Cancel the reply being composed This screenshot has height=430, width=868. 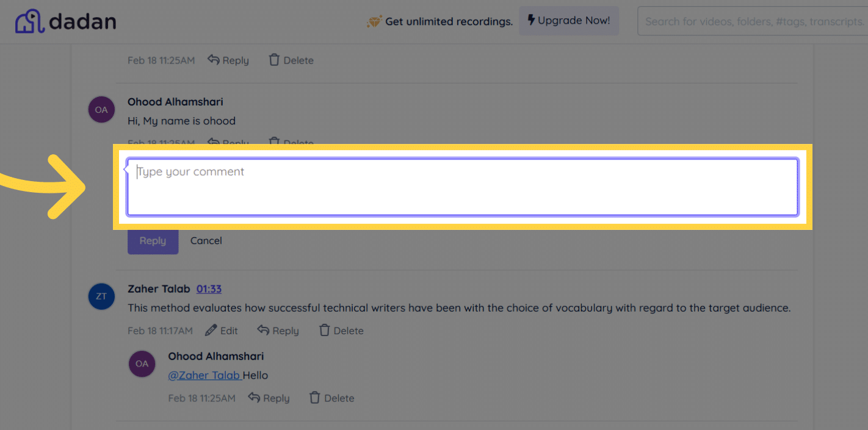point(206,240)
